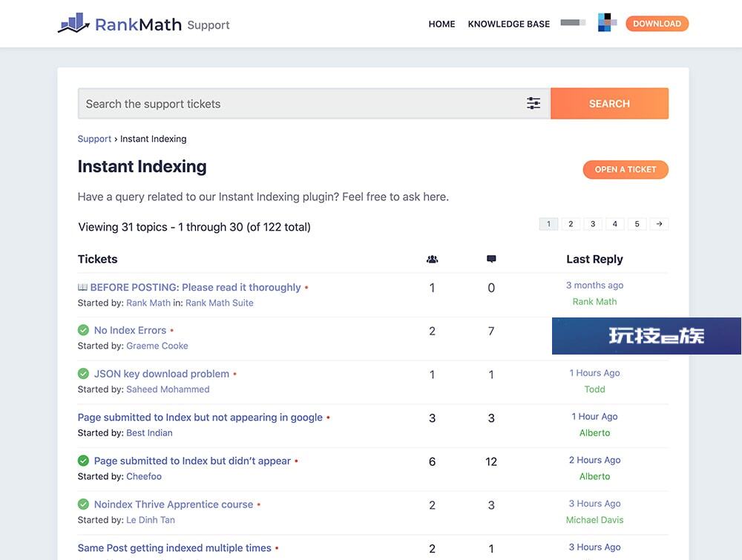Open the Rank Math Suite forum link

pyautogui.click(x=219, y=303)
